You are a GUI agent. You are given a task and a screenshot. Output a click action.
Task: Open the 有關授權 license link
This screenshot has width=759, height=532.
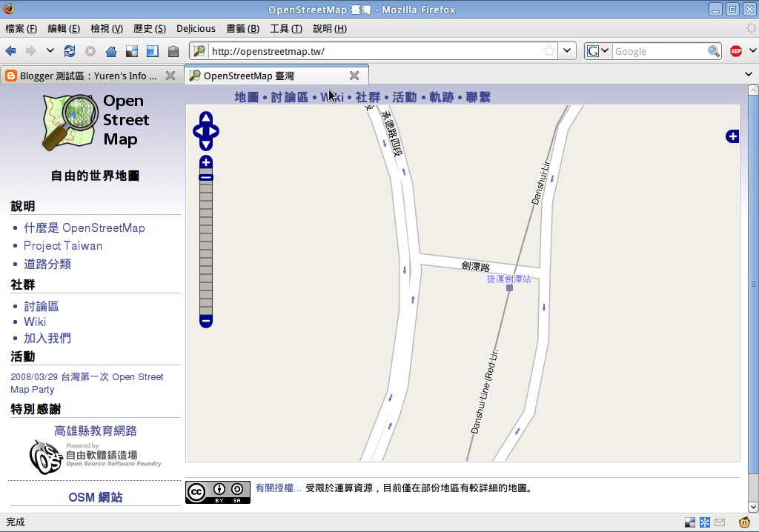pos(279,488)
